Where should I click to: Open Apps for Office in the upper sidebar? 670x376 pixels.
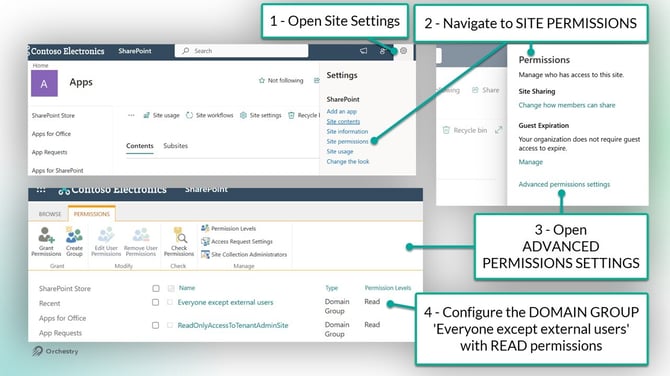click(x=51, y=134)
